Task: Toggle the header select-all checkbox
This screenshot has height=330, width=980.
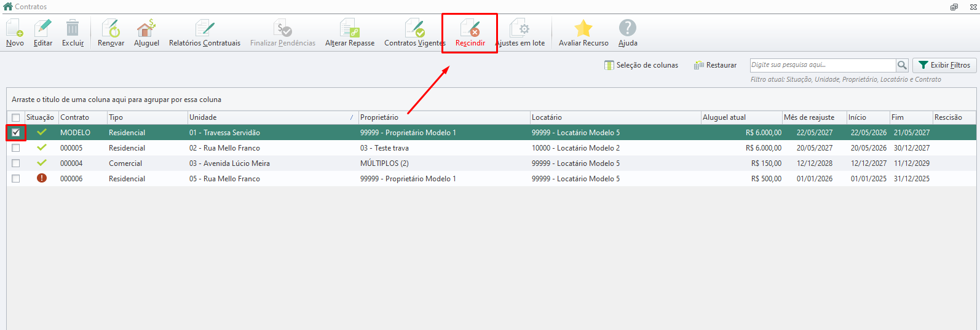Action: pos(16,117)
